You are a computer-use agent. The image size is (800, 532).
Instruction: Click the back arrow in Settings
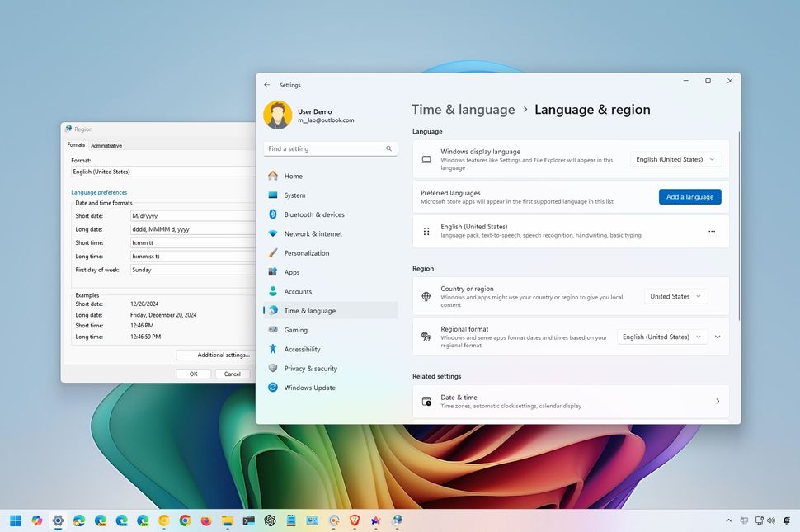266,84
